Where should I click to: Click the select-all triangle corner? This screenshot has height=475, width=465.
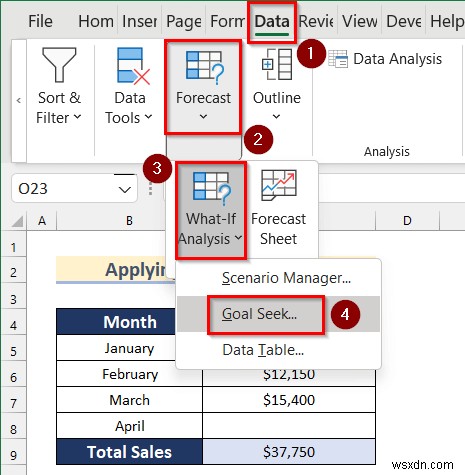click(17, 221)
